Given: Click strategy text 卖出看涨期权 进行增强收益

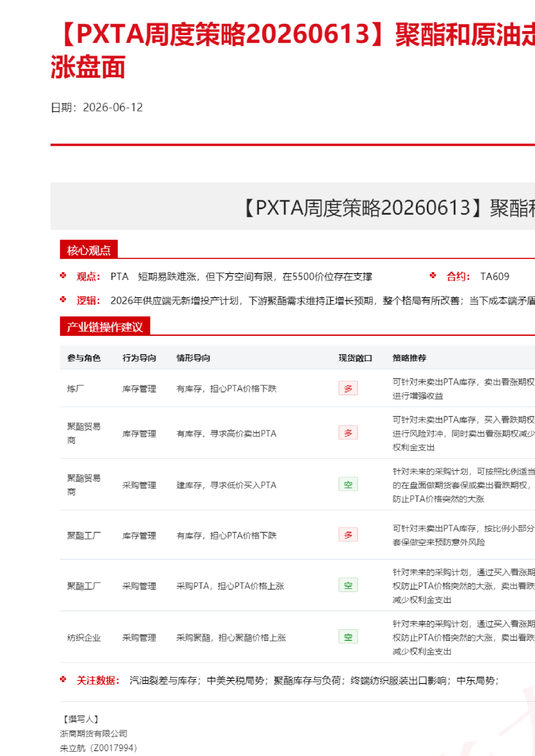Looking at the screenshot, I should pos(463,389).
